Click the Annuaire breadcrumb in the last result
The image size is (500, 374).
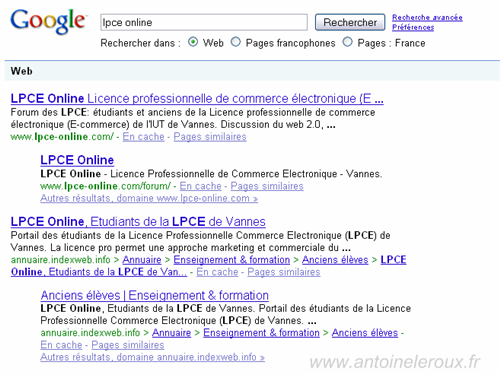[171, 333]
